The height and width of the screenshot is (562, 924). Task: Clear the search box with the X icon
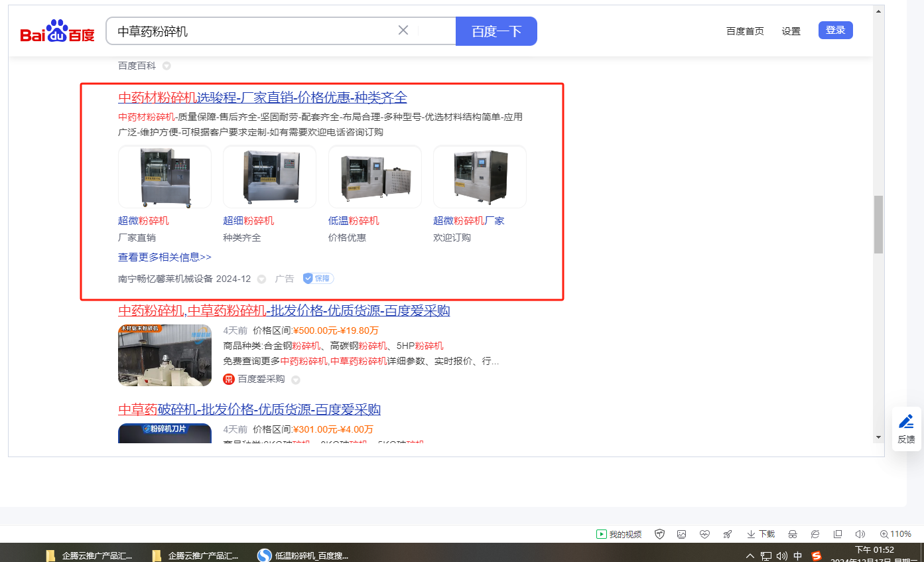tap(403, 31)
